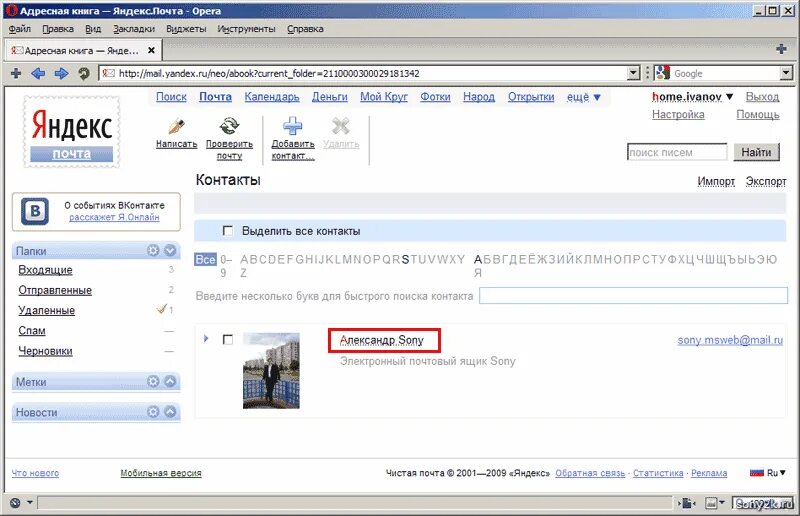Click the Яндекс Почта logo
Viewport: 800px width, 516px height.
[x=71, y=132]
